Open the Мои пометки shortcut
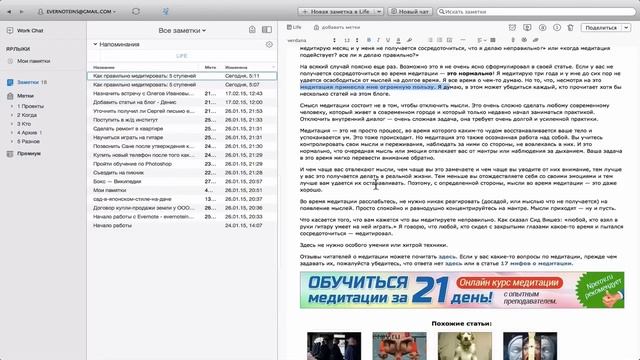Image resolution: width=640 pixels, height=360 pixels. (x=29, y=61)
